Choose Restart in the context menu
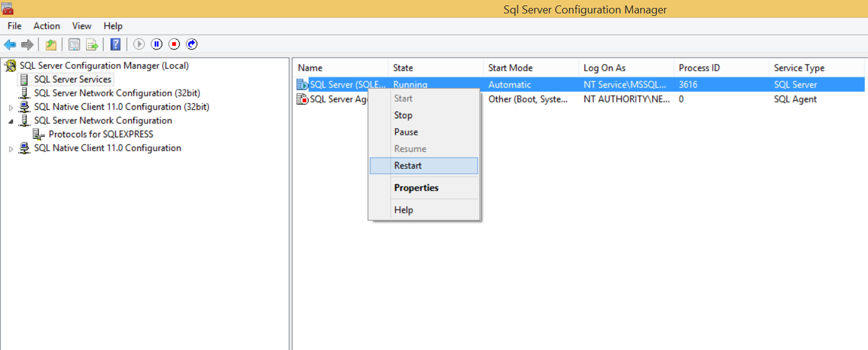 tap(424, 165)
